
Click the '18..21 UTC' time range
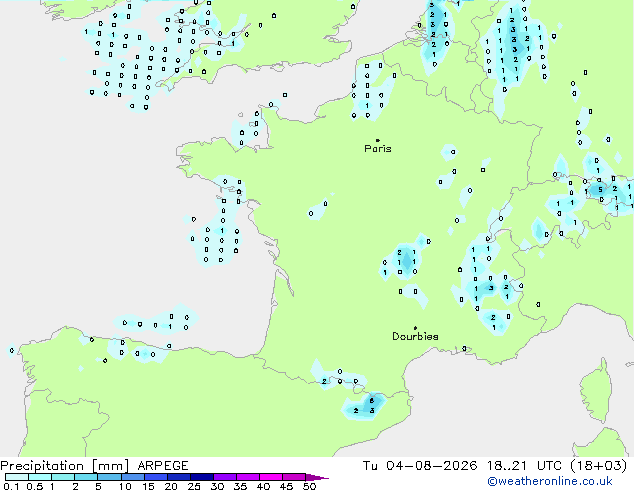tap(524, 466)
